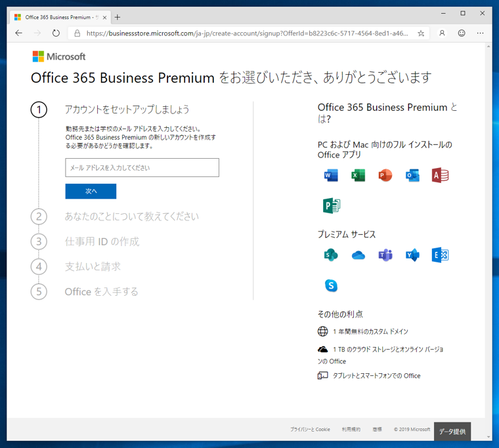Click step 1 circle in the wizard
499x448 pixels.
point(39,110)
